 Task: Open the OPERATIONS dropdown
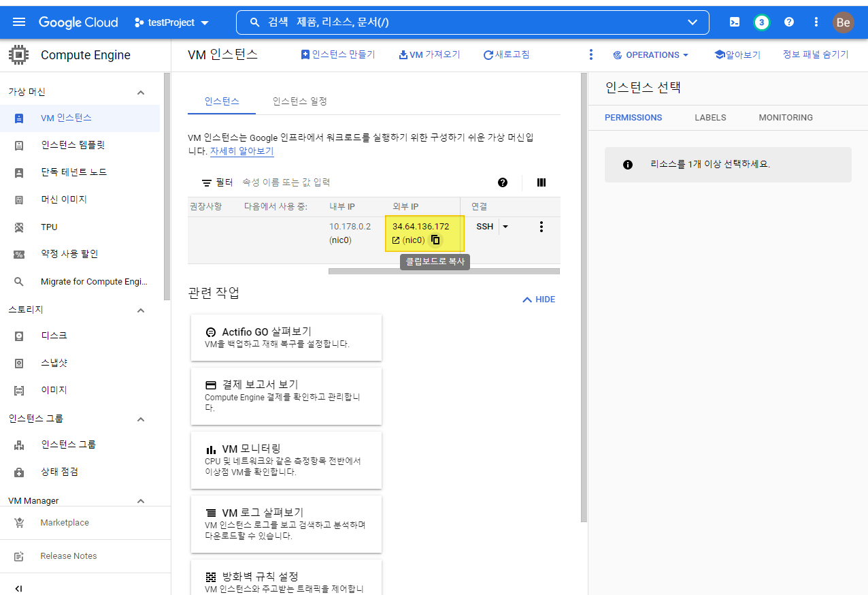651,54
